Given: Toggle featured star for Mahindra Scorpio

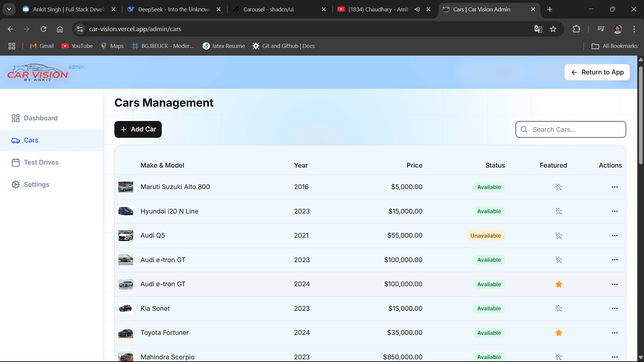Looking at the screenshot, I should (558, 357).
